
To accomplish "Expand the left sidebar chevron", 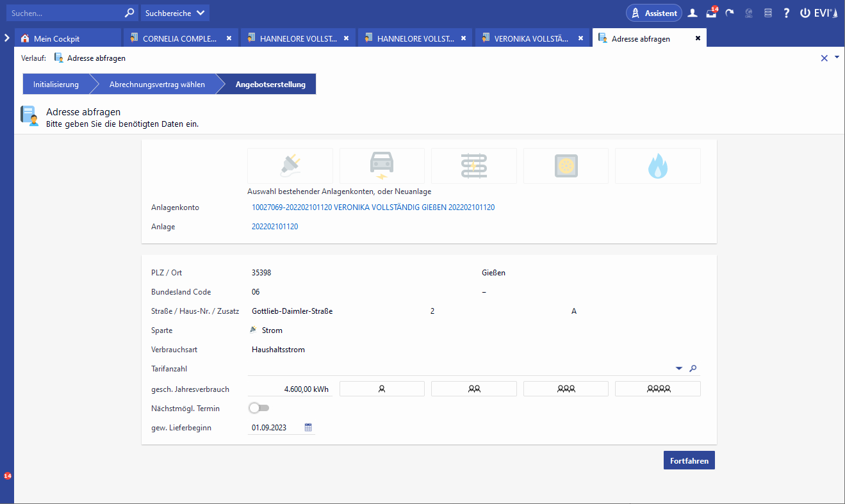I will coord(6,38).
